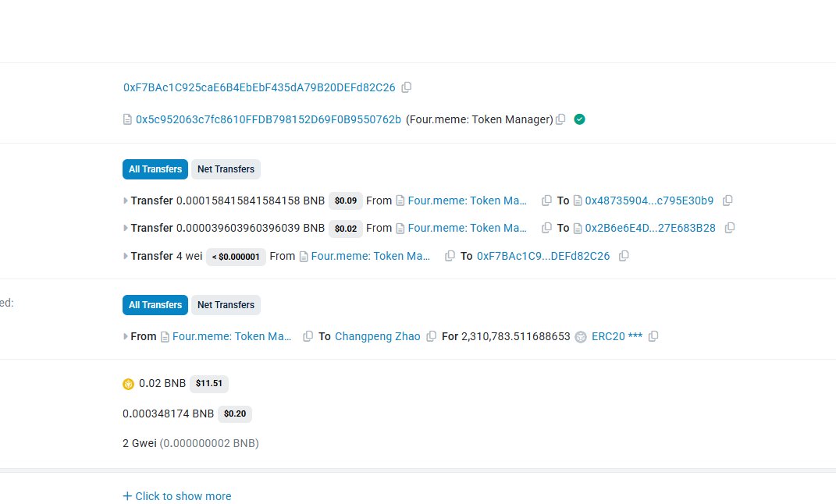The height and width of the screenshot is (504, 836).
Task: Open contract 0x5c952063c7fc8610FFDB798152D69F0B9550762b
Action: pos(269,119)
